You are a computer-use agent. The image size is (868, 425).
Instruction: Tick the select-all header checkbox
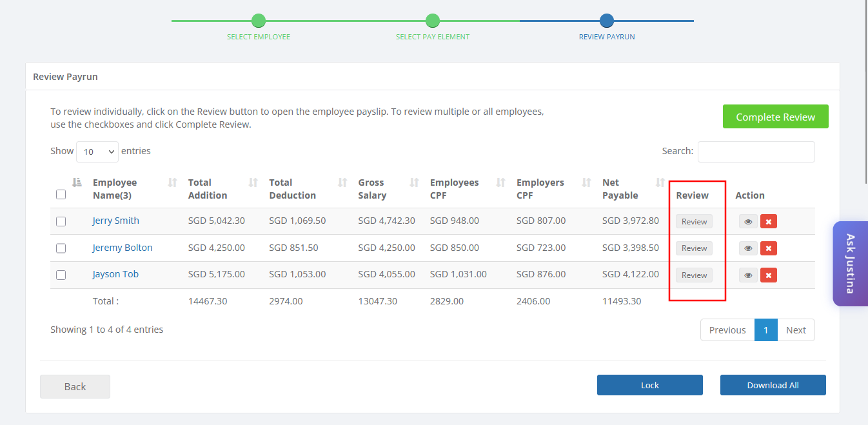pyautogui.click(x=61, y=194)
